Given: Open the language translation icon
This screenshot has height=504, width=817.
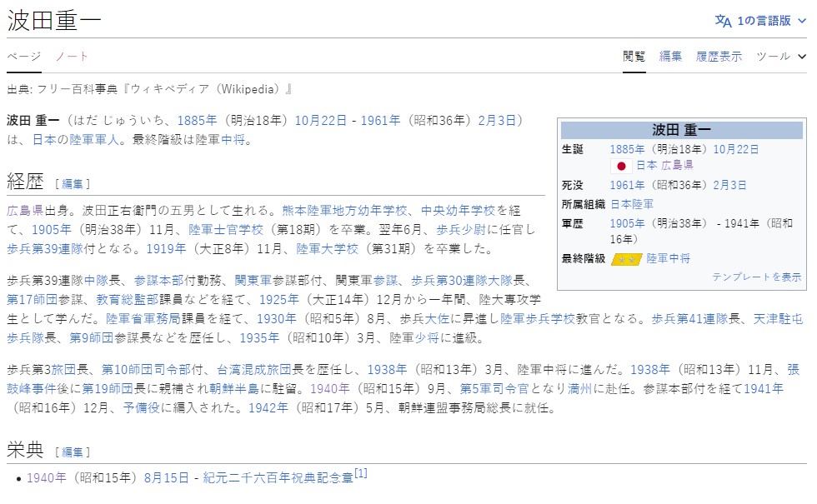Looking at the screenshot, I should point(723,21).
